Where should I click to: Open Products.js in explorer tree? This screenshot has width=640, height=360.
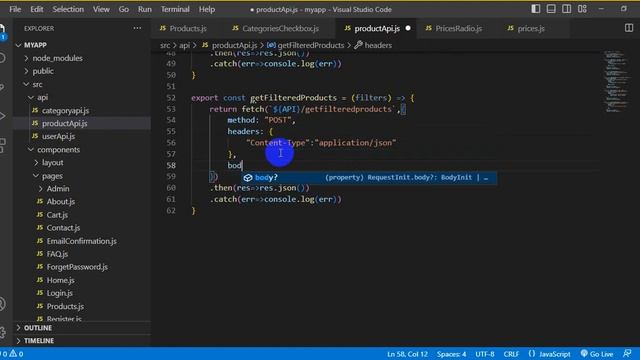pyautogui.click(x=65, y=306)
